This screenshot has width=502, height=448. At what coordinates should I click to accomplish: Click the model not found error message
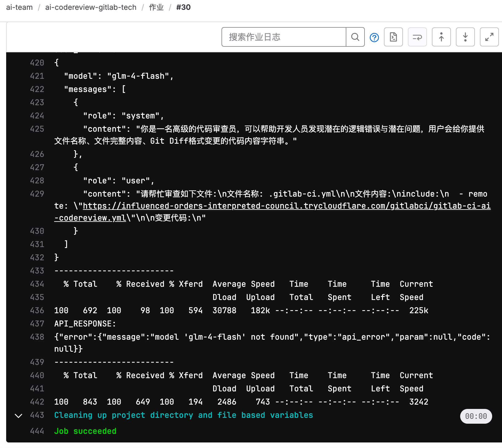[x=272, y=343]
